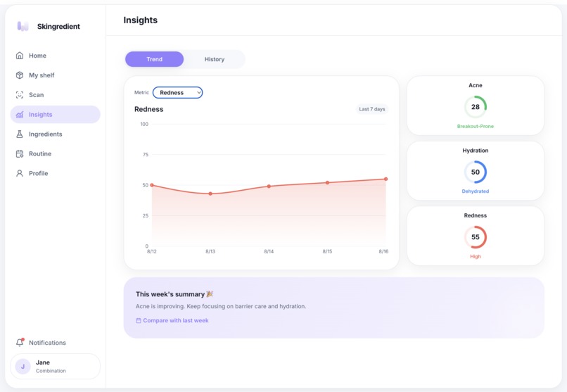Click the Breakout-Prone status label
The width and height of the screenshot is (567, 392).
(x=475, y=126)
